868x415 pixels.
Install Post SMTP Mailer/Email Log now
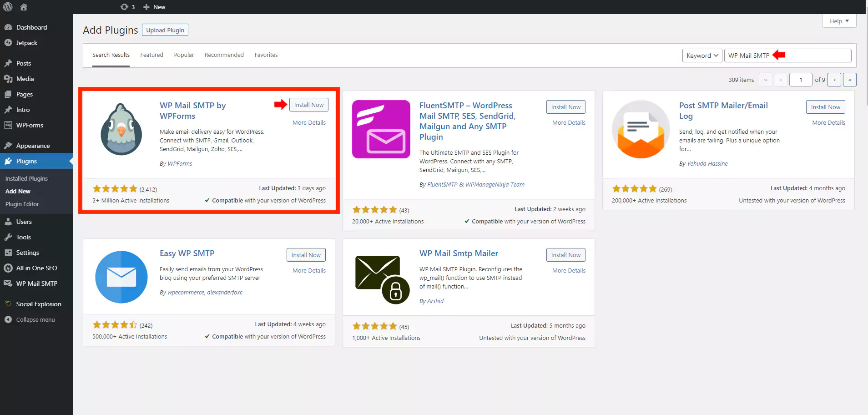click(826, 107)
